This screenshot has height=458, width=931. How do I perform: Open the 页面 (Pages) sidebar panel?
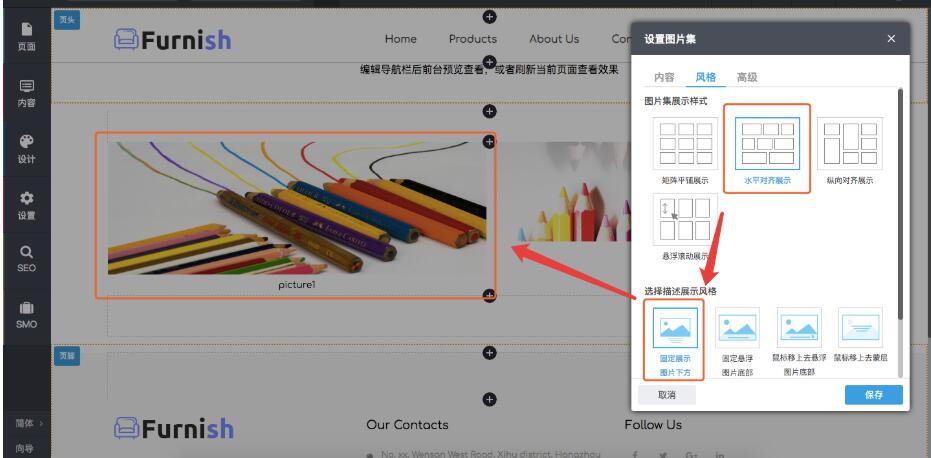26,37
